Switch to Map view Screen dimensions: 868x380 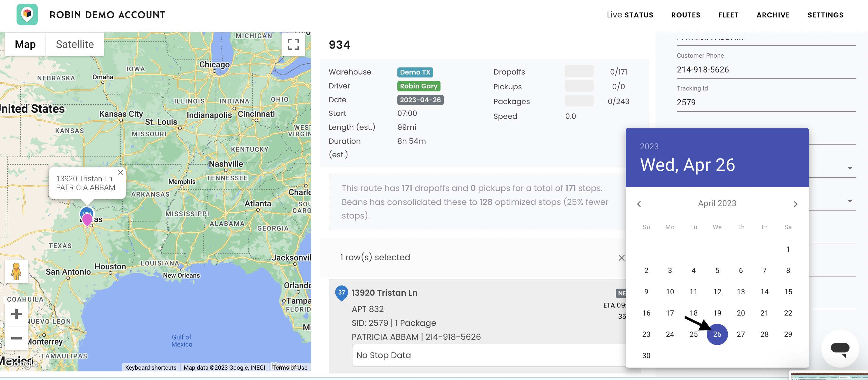(x=25, y=44)
